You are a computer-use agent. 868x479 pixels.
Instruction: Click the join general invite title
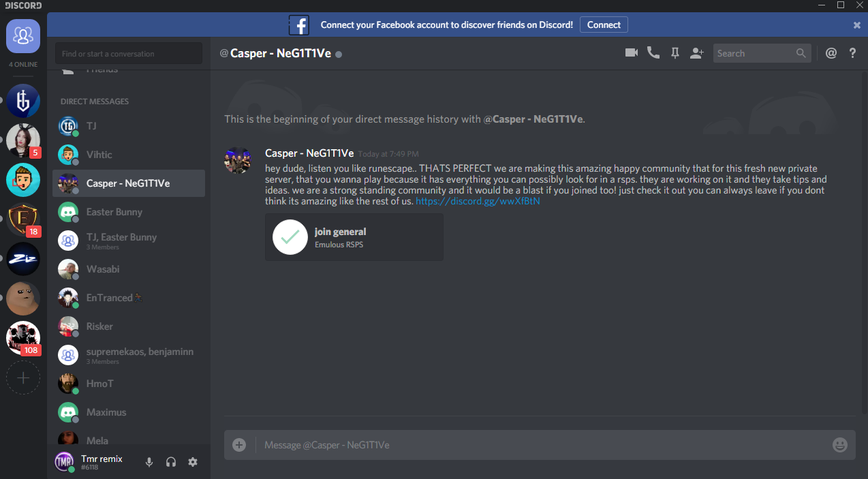click(x=340, y=232)
